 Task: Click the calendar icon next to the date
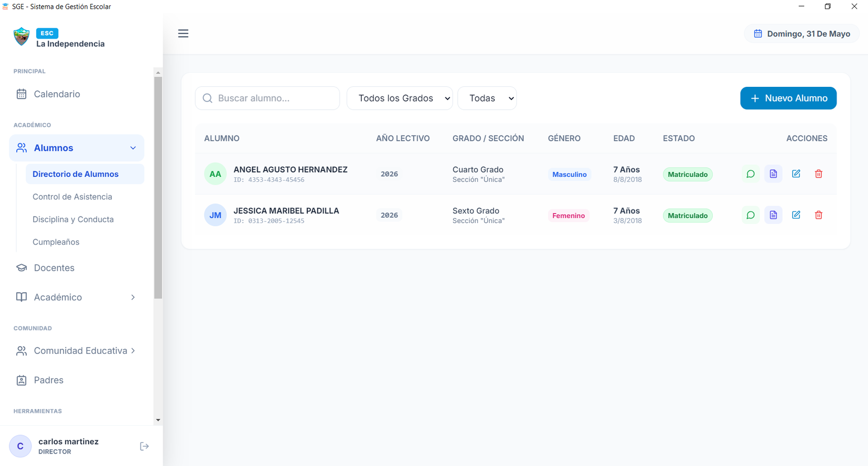(x=758, y=34)
